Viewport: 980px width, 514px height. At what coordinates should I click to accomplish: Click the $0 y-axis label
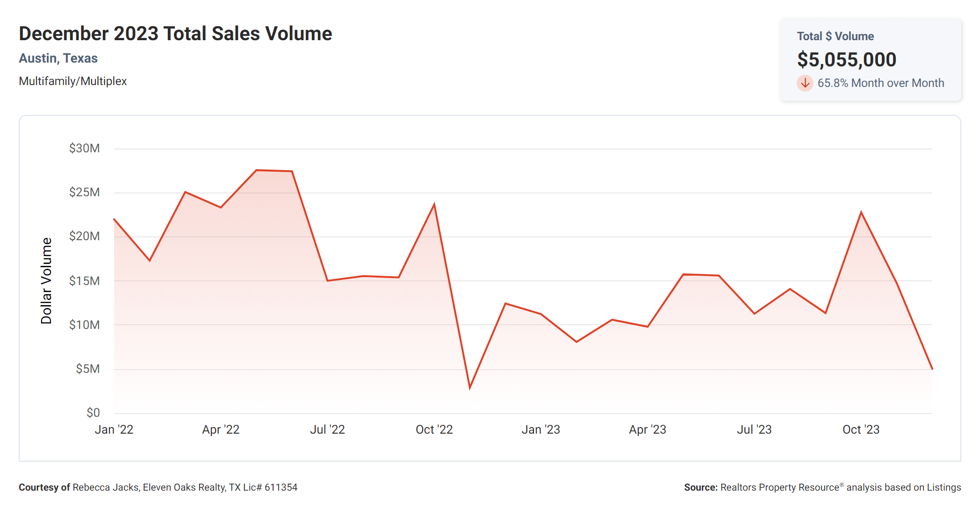(x=93, y=413)
